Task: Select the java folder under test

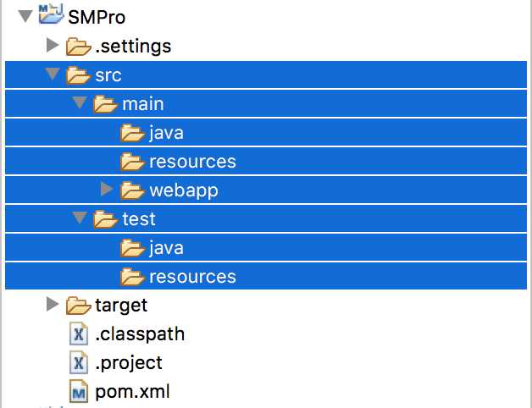Action: (166, 248)
